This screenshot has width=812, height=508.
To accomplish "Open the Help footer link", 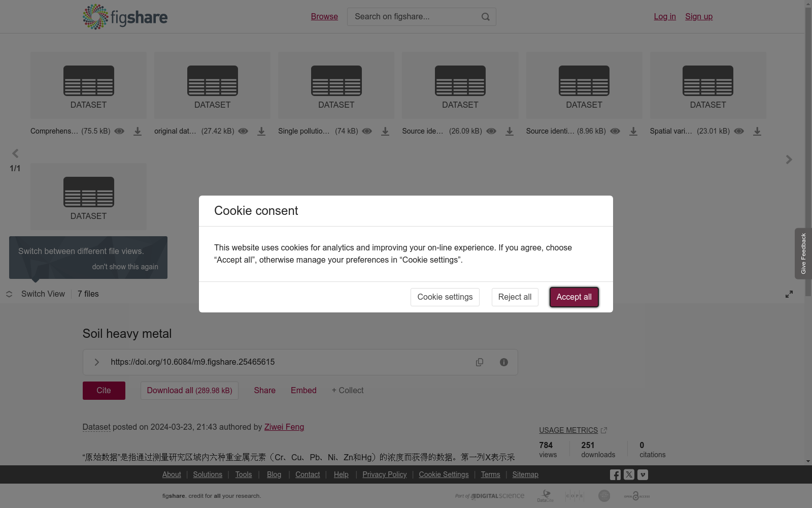I will [x=341, y=474].
